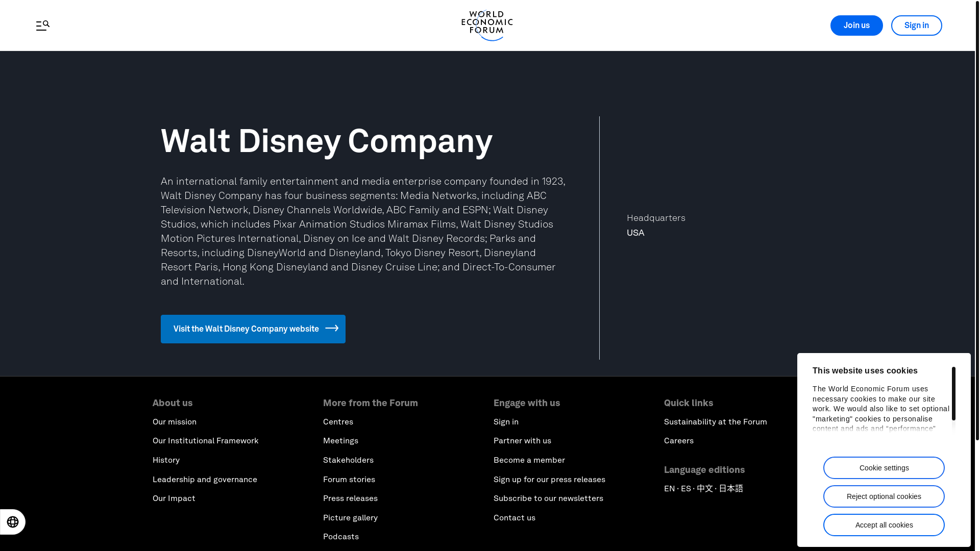Screen dimensions: 980x551
Task: Open Press releases link
Action: [351, 498]
